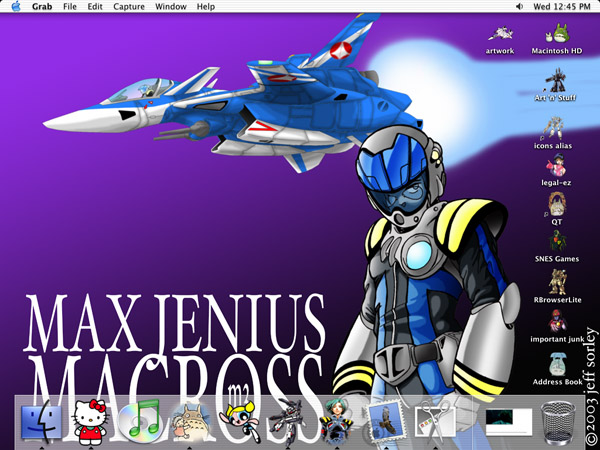
Task: Open the Window menu
Action: 171,7
